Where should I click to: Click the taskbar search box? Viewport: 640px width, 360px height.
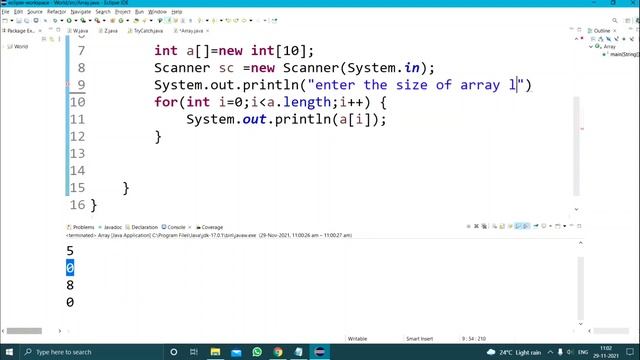pos(91,352)
